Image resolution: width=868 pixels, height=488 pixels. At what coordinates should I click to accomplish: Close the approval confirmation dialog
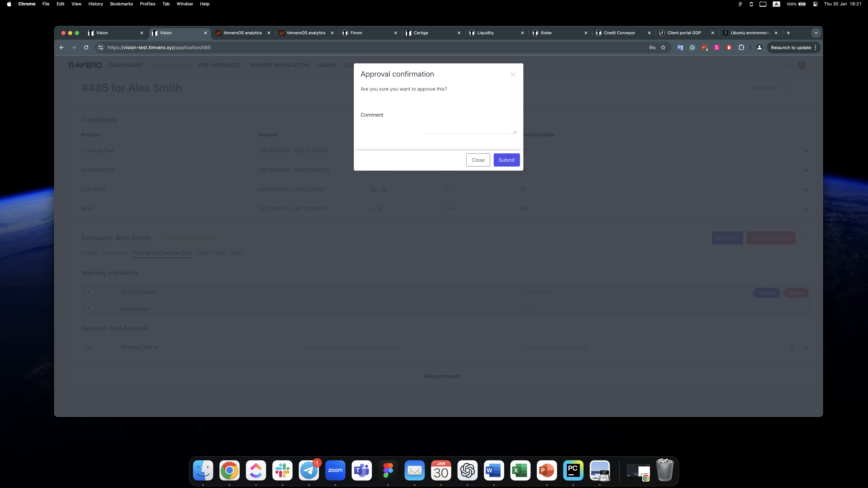click(x=478, y=160)
